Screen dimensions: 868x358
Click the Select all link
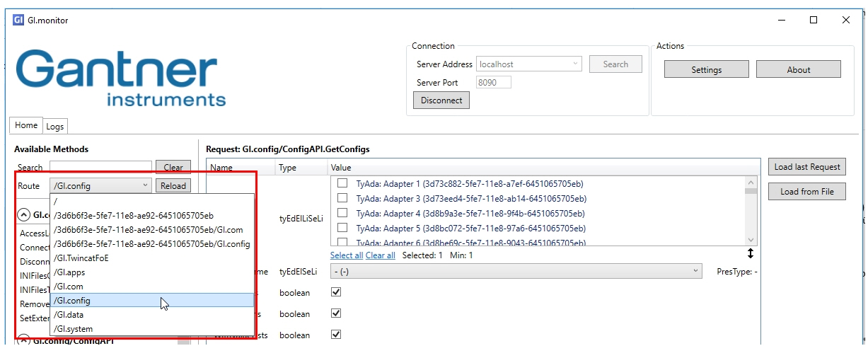point(347,255)
